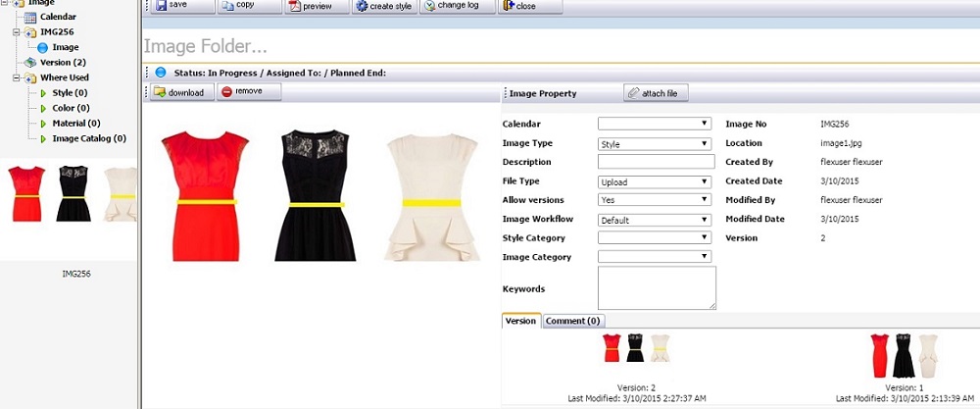Open the change log

tap(458, 6)
